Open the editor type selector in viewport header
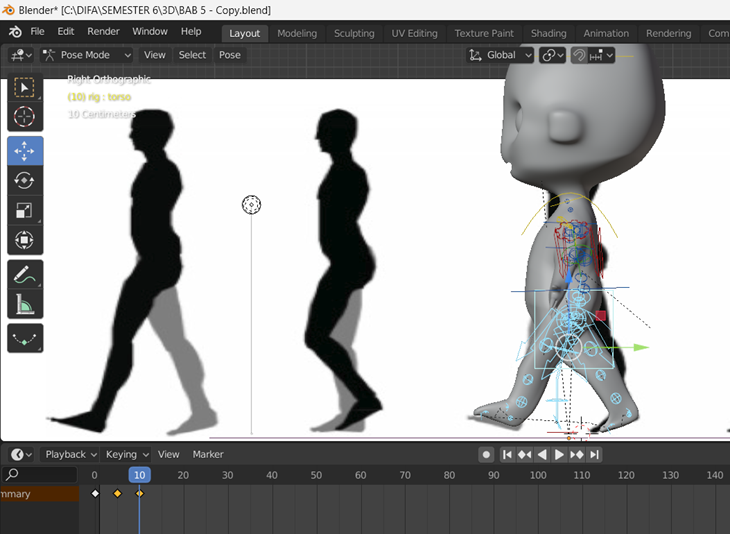730x534 pixels. (21, 55)
